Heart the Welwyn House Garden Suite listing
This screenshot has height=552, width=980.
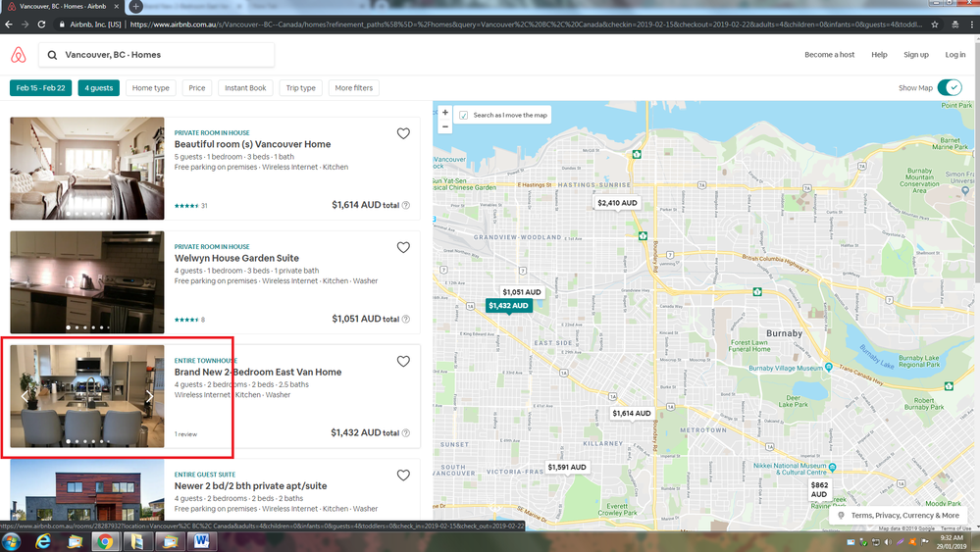click(x=403, y=248)
